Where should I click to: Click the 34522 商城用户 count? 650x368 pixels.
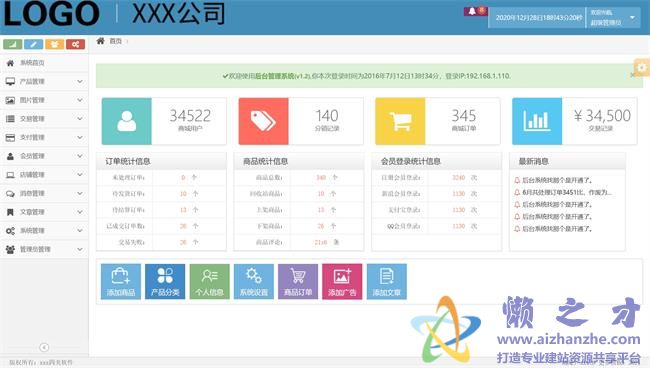pos(190,116)
